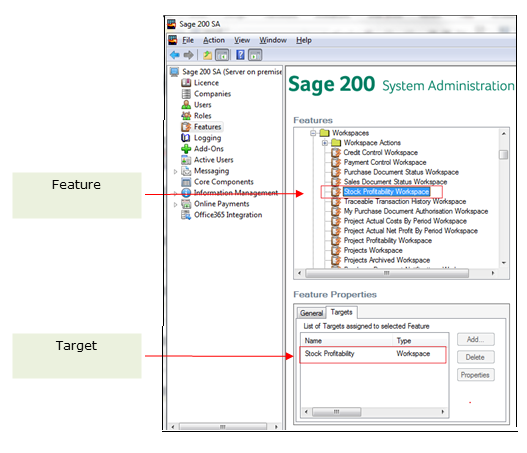The width and height of the screenshot is (527, 453).
Task: Click the Forward arrow toolbar icon
Action: click(189, 55)
